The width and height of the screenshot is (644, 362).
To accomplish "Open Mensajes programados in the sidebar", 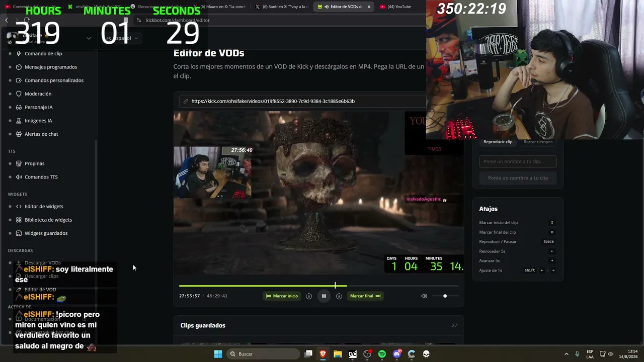I will (51, 67).
